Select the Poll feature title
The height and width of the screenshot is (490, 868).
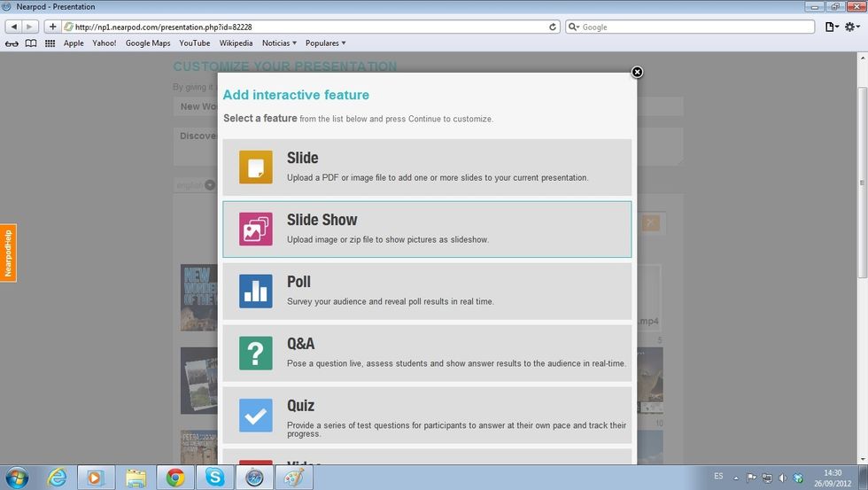click(298, 282)
